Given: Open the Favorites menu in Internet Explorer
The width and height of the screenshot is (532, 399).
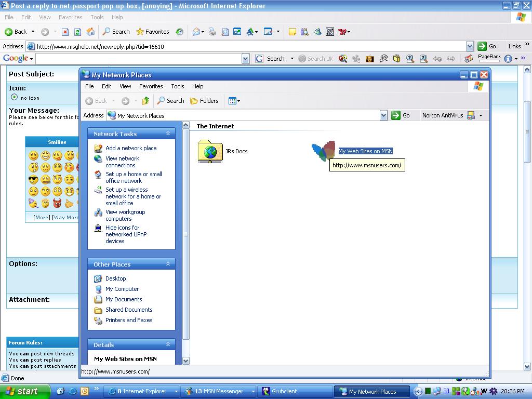Looking at the screenshot, I should point(70,17).
